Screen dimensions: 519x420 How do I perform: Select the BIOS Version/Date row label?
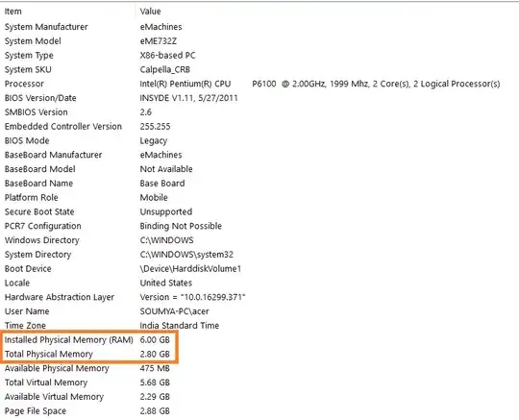coord(40,98)
